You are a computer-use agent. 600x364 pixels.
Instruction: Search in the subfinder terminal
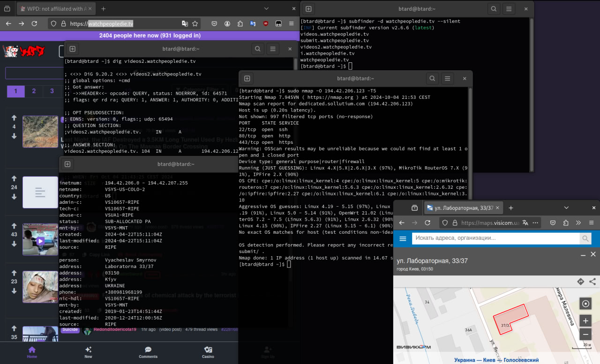point(493,9)
